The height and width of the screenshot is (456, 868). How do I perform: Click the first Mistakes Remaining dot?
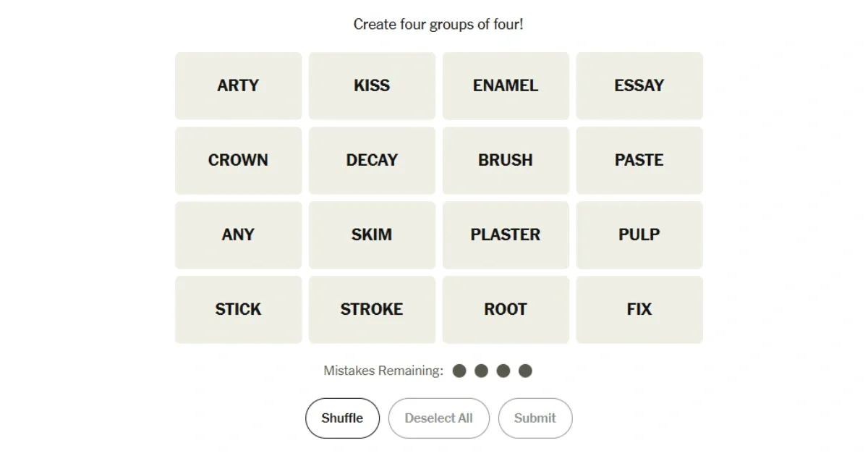459,371
